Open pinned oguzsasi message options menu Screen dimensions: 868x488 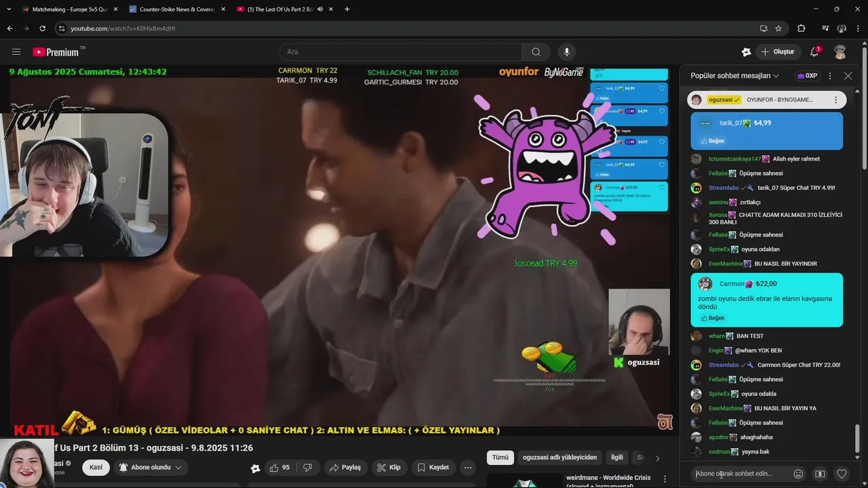click(x=835, y=100)
